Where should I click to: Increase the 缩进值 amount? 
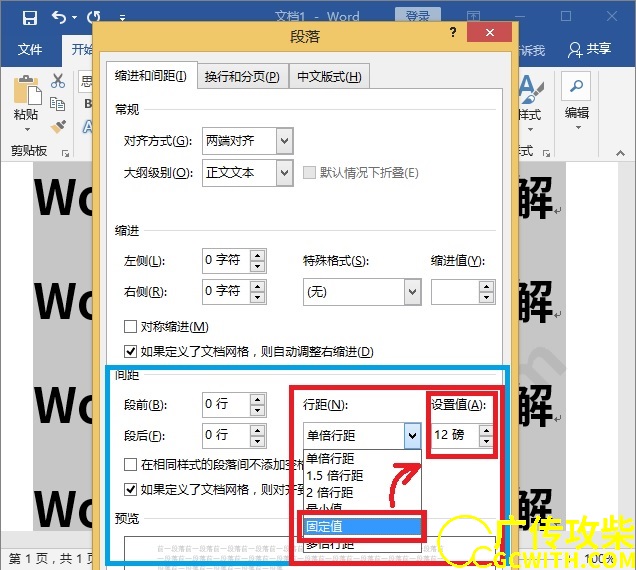(x=486, y=286)
